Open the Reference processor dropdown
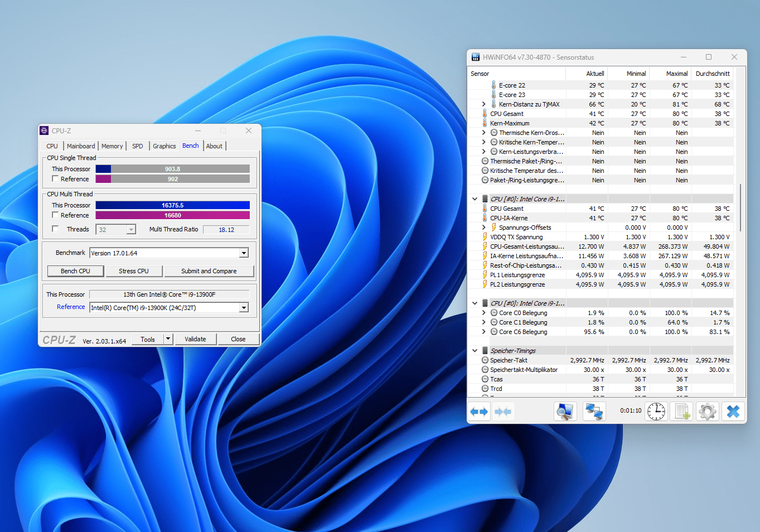Screen dimensions: 760x532 coord(244,308)
